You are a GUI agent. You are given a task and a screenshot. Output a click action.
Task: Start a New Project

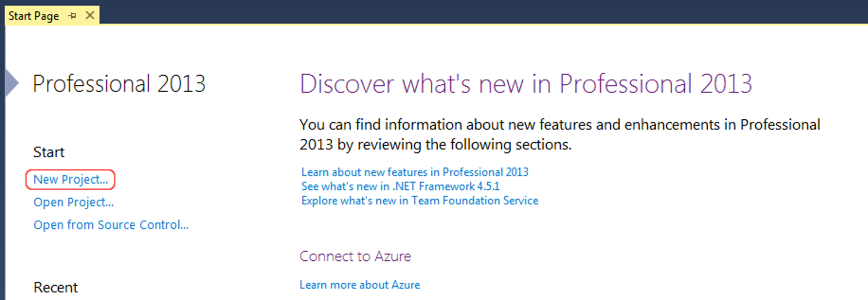71,180
